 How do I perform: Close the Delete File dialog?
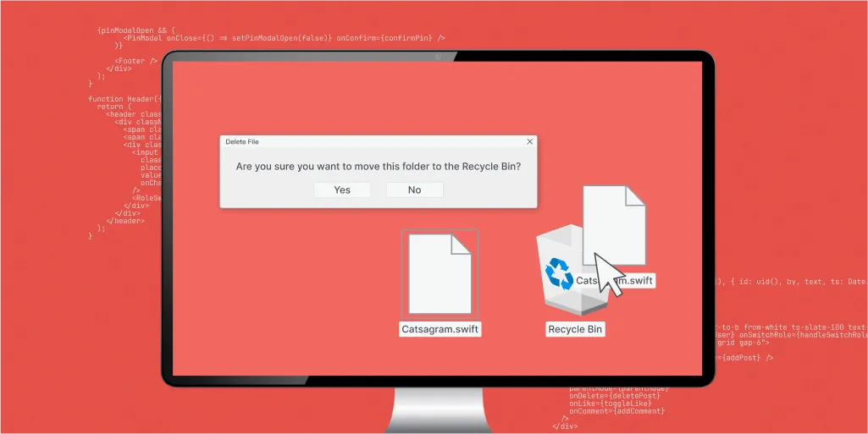tap(530, 141)
